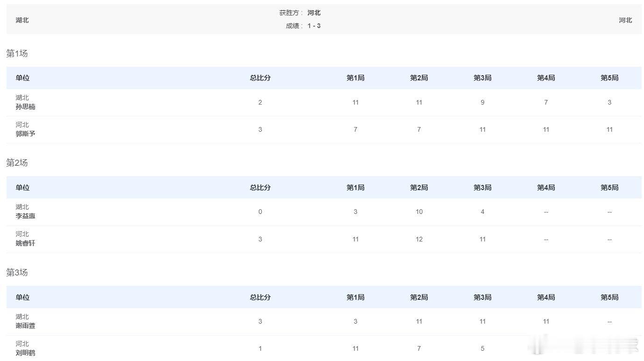This screenshot has height=361, width=644.
Task: Select player 刘明鹤 in third match
Action: tap(25, 353)
